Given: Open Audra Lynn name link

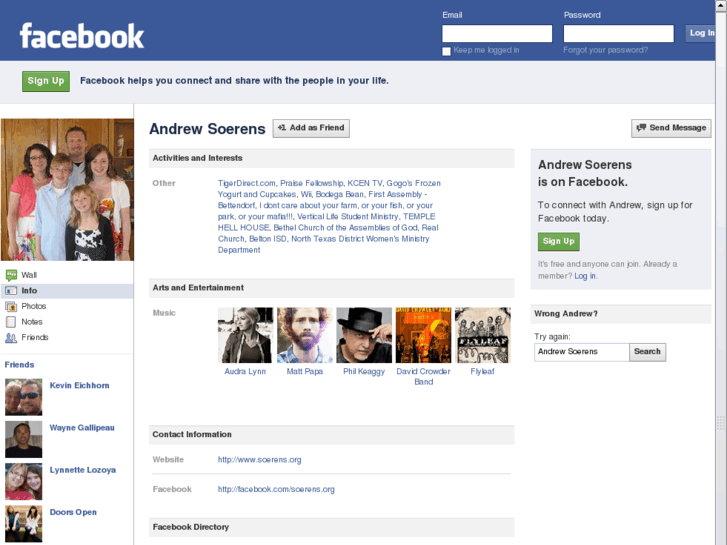Looking at the screenshot, I should pos(245,372).
